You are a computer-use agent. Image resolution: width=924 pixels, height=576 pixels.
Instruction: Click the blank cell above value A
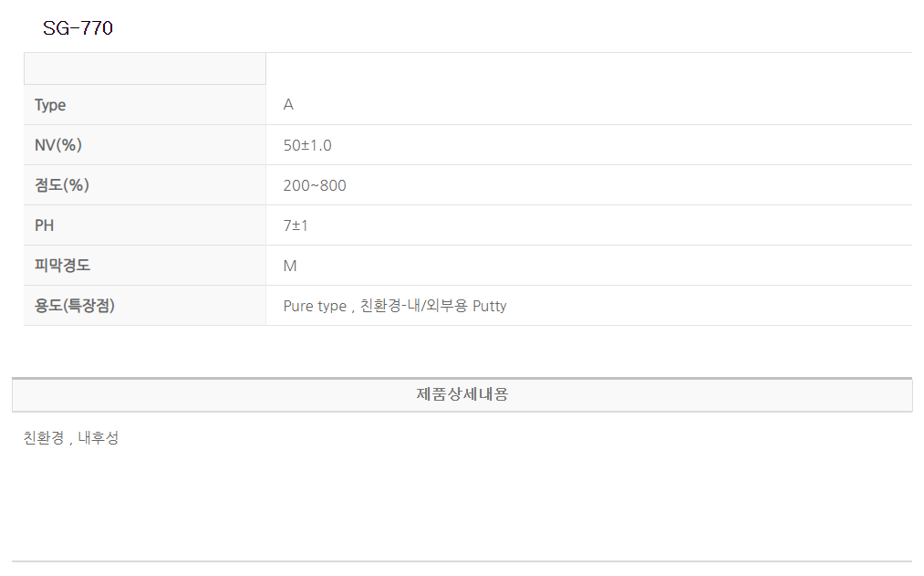(588, 68)
